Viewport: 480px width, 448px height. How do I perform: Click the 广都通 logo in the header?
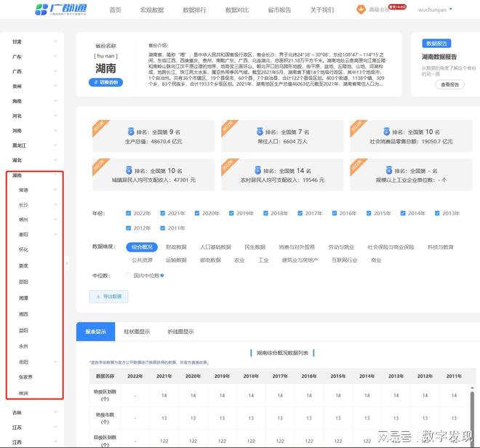pyautogui.click(x=61, y=9)
